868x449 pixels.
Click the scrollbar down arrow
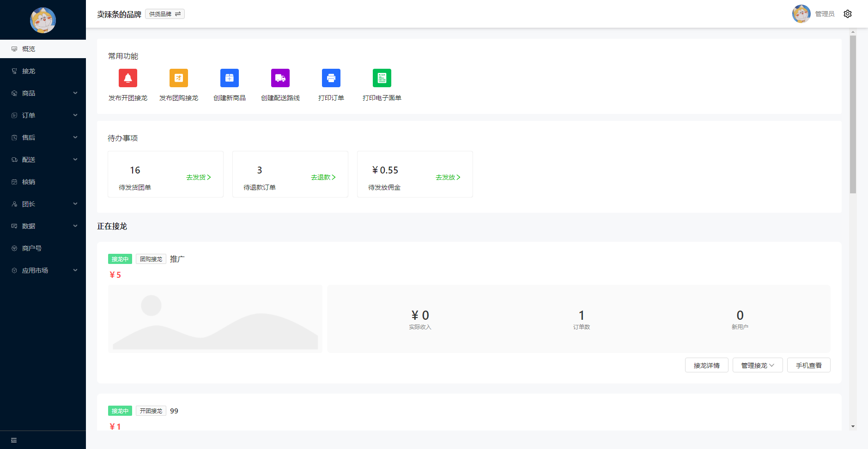853,426
